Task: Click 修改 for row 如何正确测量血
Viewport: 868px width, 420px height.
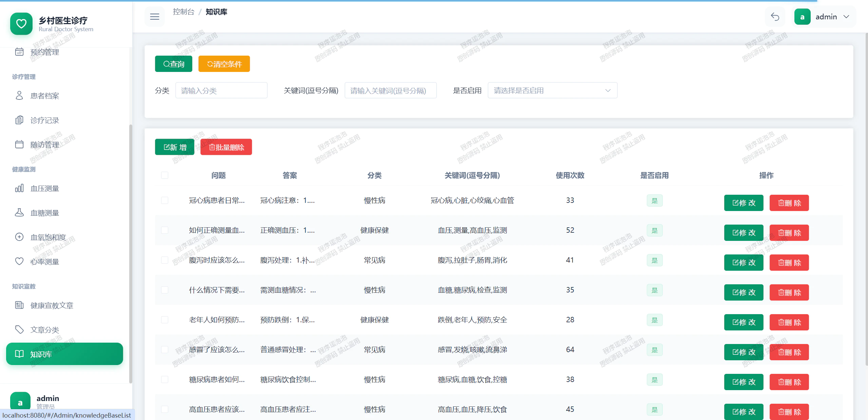Action: coord(744,233)
